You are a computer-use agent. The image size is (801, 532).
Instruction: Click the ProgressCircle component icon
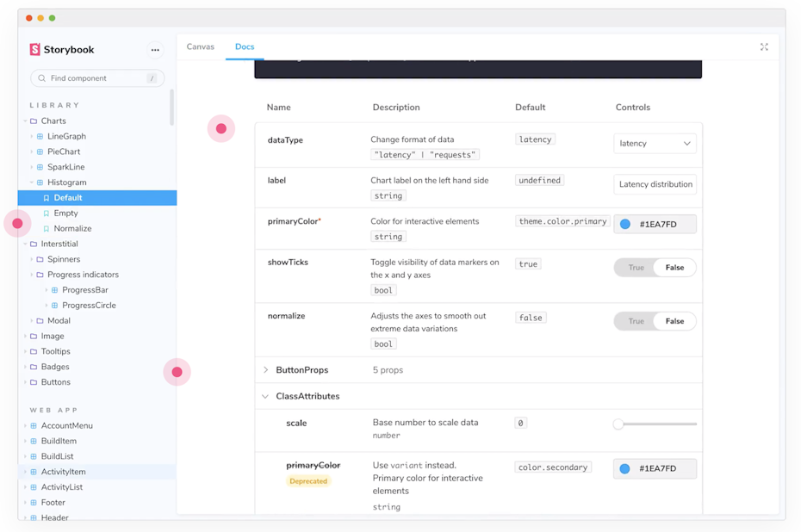tap(54, 306)
